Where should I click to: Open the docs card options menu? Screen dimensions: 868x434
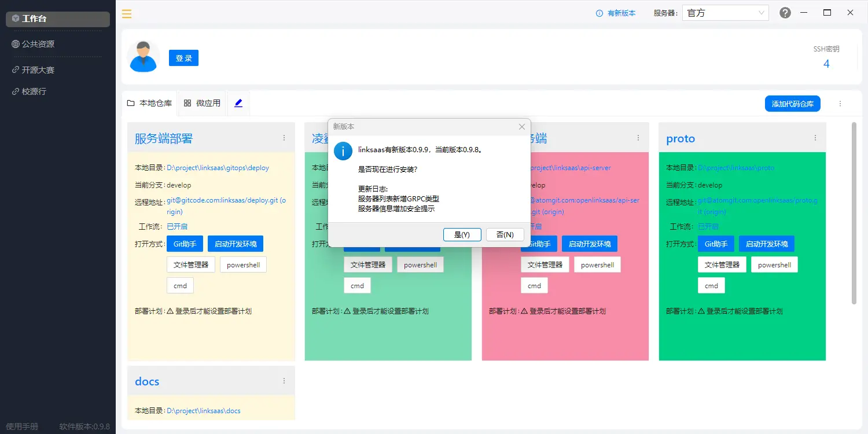tap(284, 381)
